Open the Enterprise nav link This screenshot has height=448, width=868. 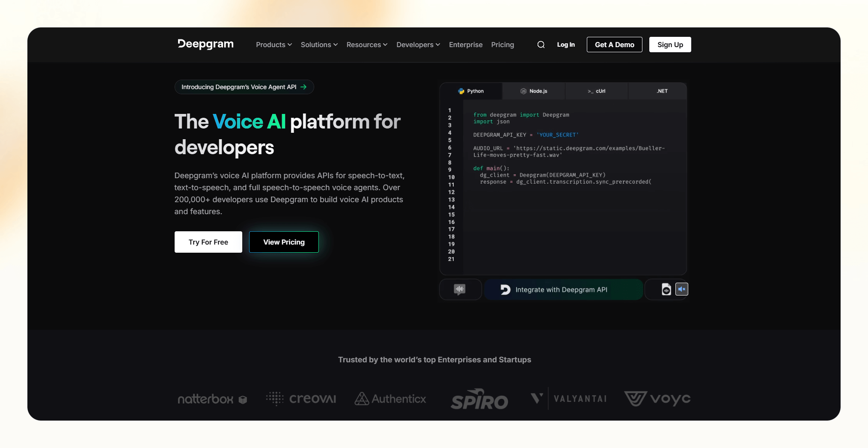point(466,45)
